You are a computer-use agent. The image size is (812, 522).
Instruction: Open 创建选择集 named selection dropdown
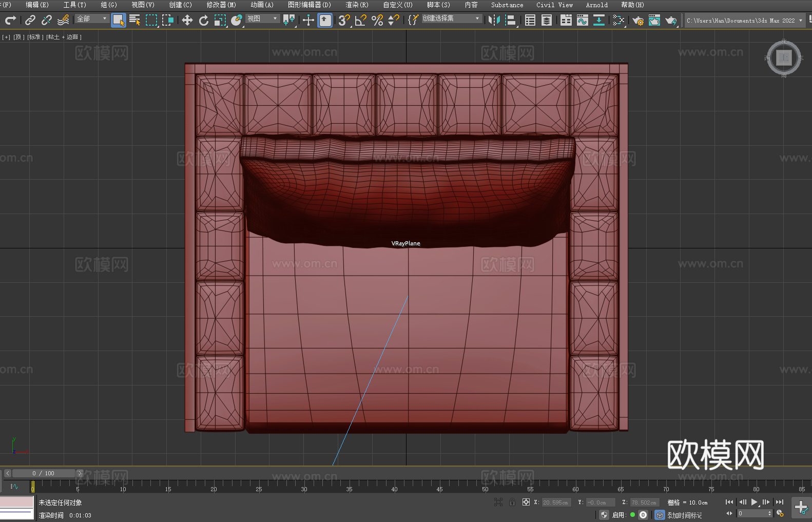[x=452, y=19]
